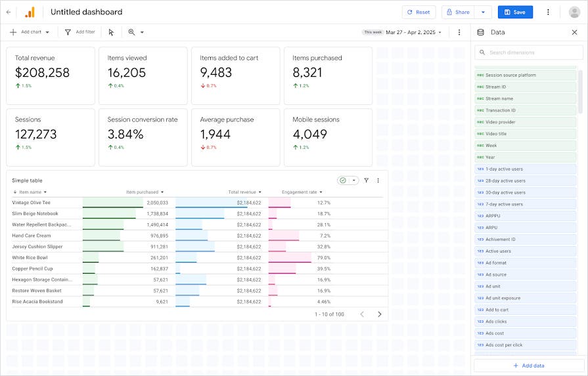This screenshot has width=588, height=376.
Task: Select the Stream name dimension
Action: [x=526, y=98]
